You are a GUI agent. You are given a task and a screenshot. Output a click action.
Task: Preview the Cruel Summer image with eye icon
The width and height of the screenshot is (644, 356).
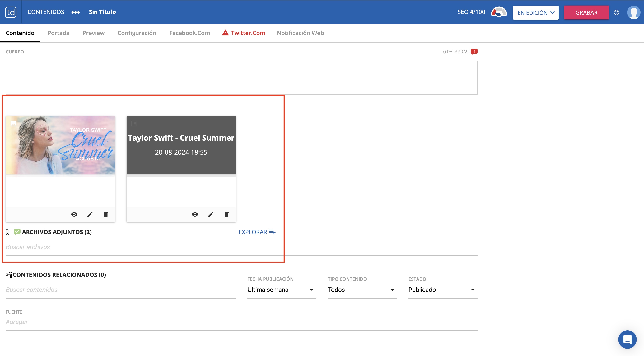coord(74,214)
